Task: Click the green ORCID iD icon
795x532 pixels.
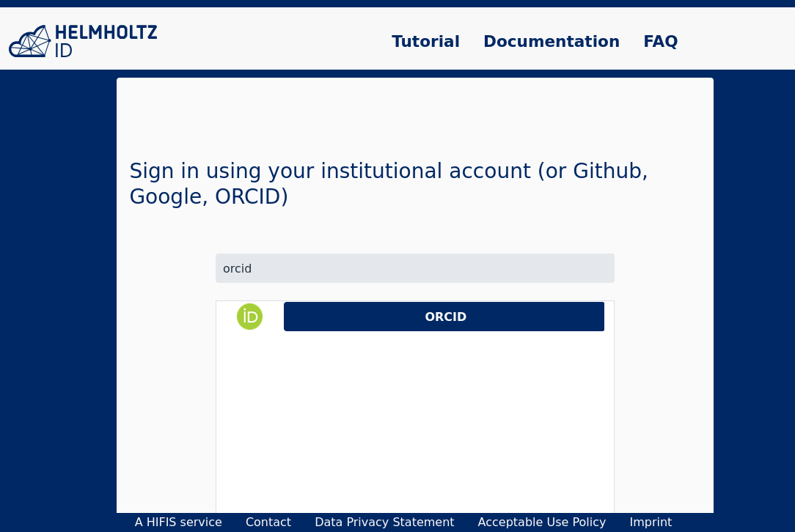Action: pyautogui.click(x=249, y=317)
